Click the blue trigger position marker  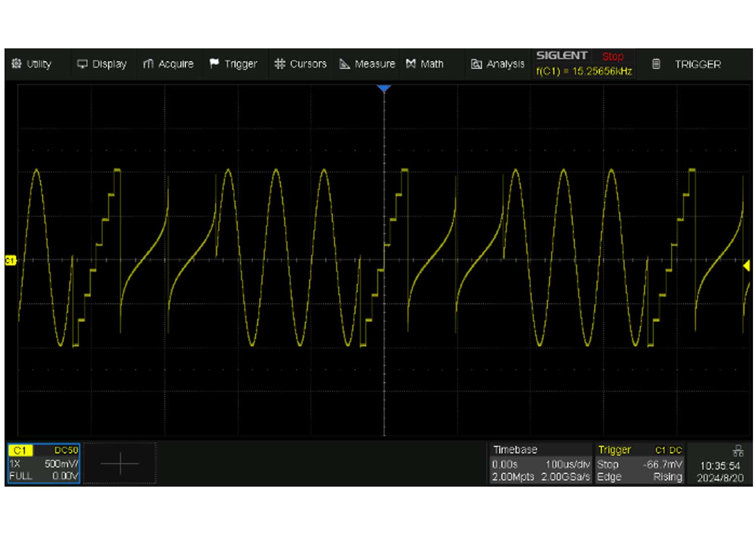coord(384,89)
